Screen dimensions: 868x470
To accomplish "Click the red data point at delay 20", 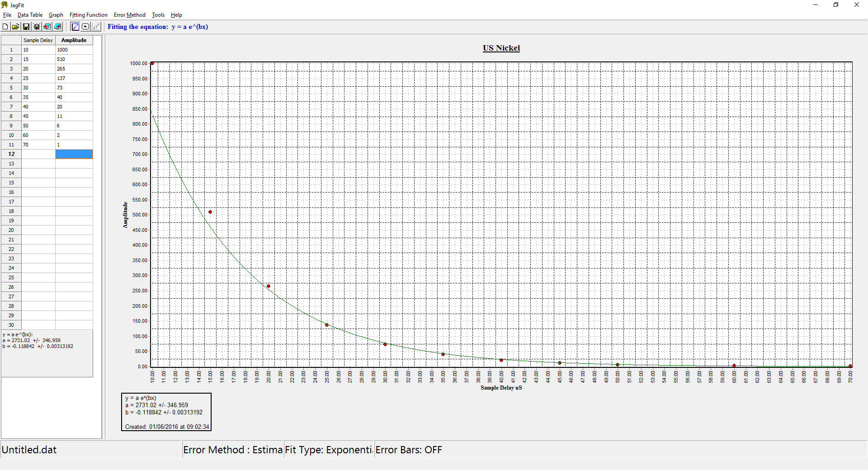I will tap(269, 286).
